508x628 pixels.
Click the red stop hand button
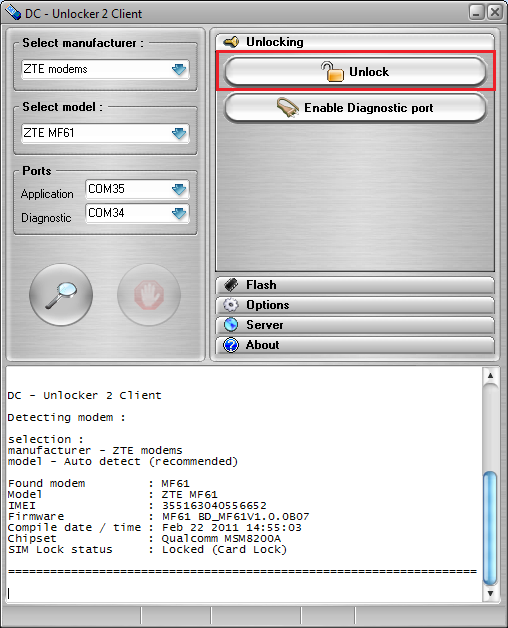pos(149,295)
